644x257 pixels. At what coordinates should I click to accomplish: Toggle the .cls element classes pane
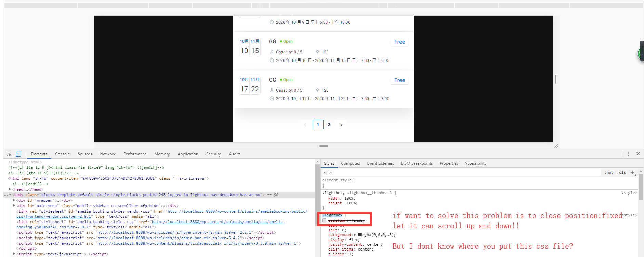[622, 172]
